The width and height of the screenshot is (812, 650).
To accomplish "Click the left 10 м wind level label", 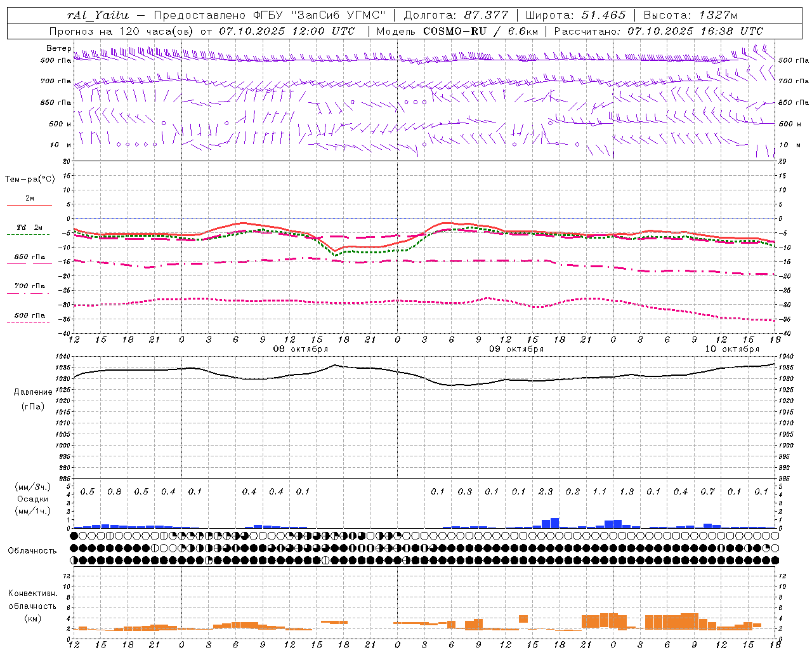I will click(x=61, y=145).
